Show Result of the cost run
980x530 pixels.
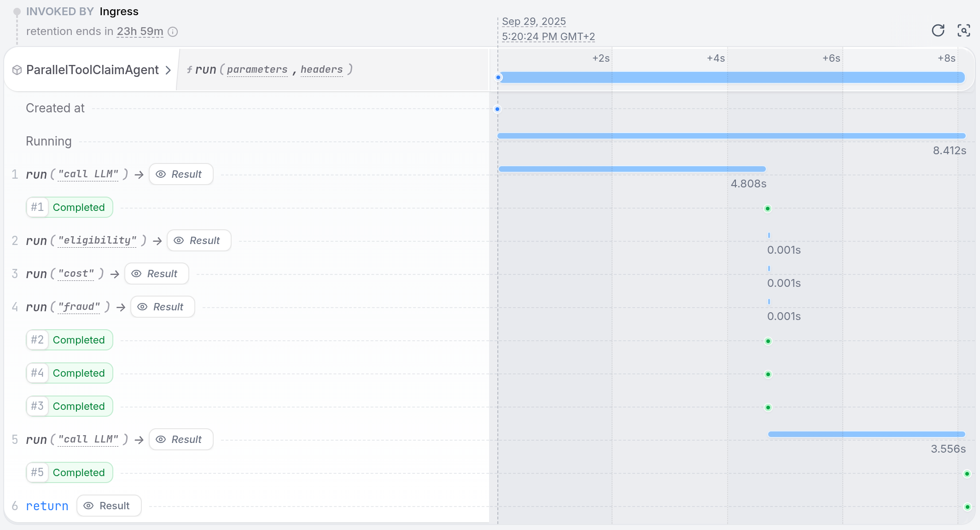[157, 274]
